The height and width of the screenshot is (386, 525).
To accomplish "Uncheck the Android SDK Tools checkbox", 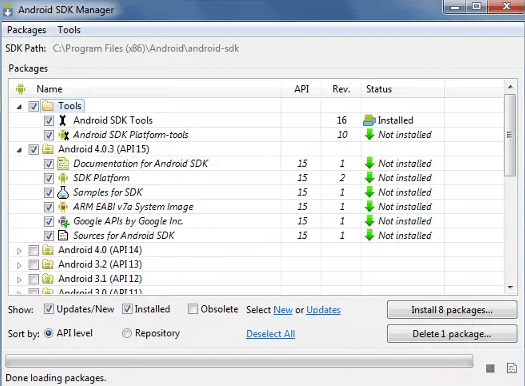I will pyautogui.click(x=49, y=121).
